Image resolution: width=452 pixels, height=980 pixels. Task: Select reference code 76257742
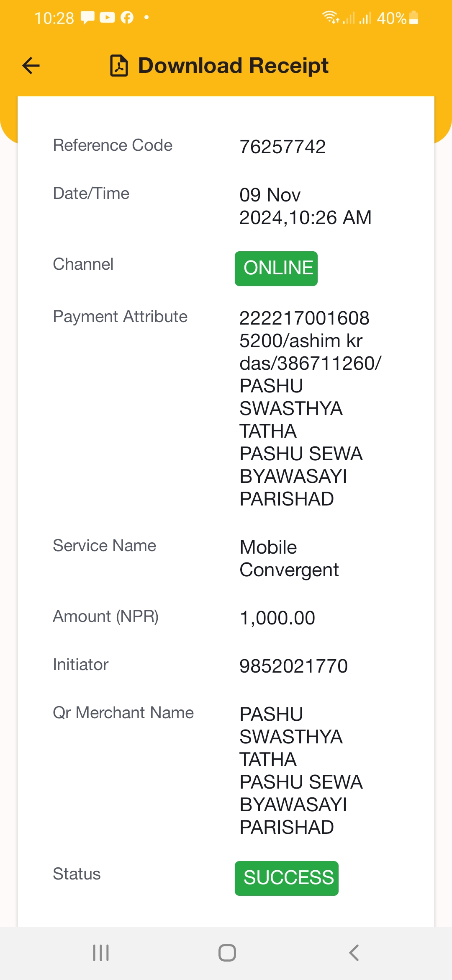[x=282, y=147]
